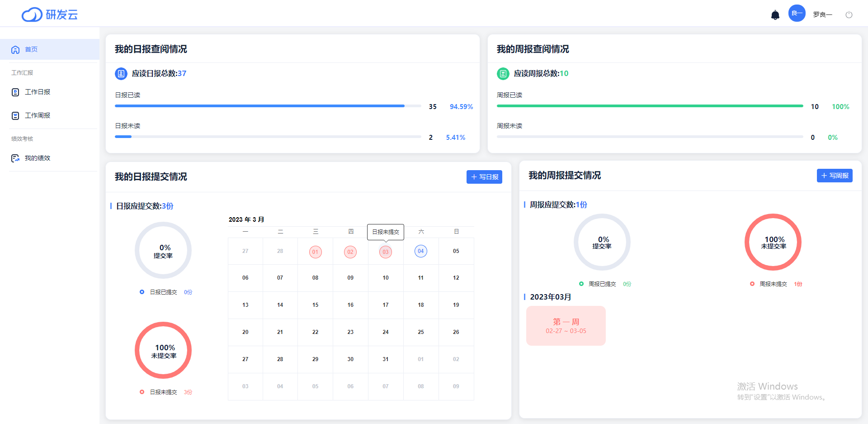Click the 写周报 button
This screenshot has width=868, height=424.
835,176
